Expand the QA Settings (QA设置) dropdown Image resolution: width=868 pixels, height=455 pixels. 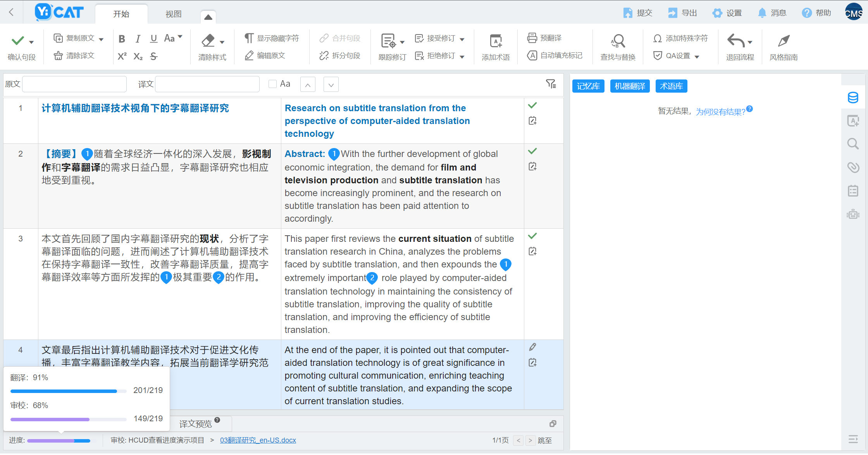pos(697,57)
